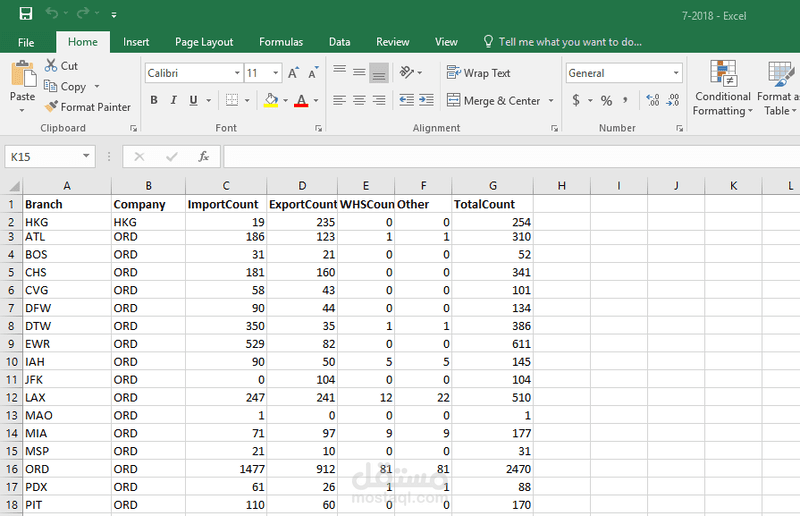
Task: Click the Paste clipboard icon
Action: point(23,74)
